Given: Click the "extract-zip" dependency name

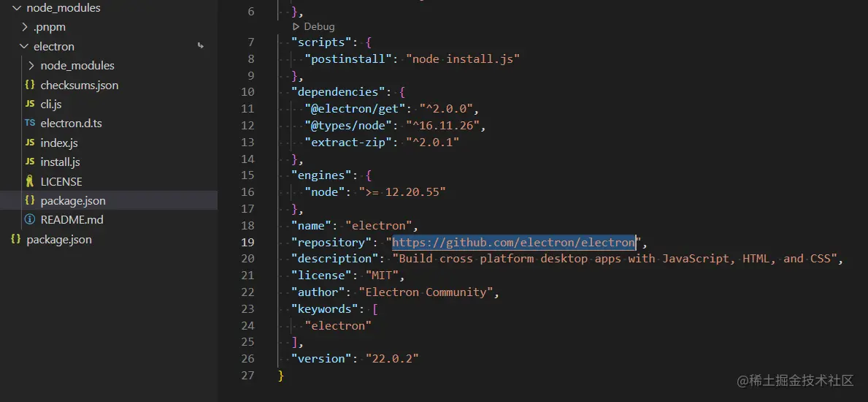Looking at the screenshot, I should click(349, 143).
